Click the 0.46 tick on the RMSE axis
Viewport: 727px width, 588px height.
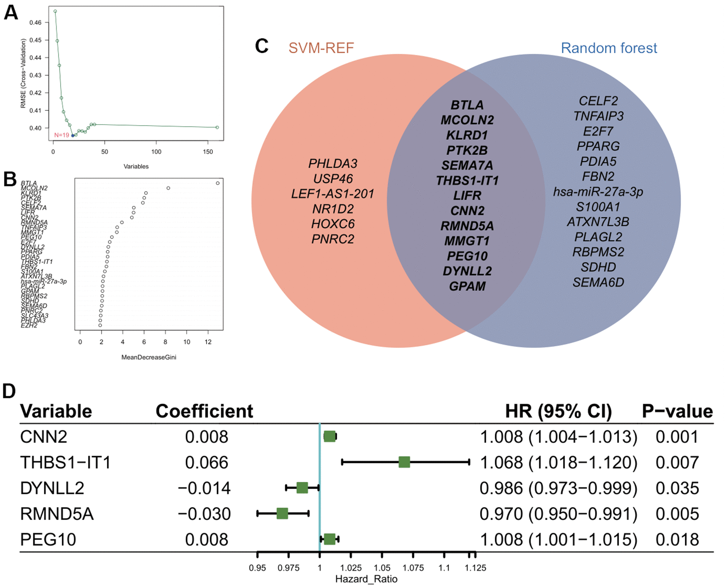[35, 23]
